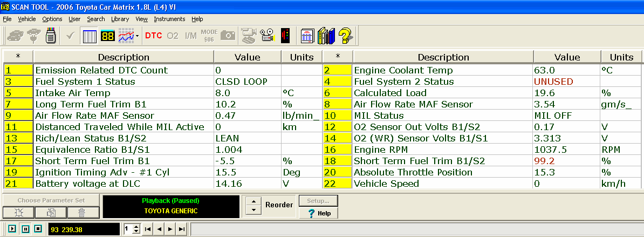Click the left Description column header
Viewport: 644px width, 237px height.
tap(124, 57)
